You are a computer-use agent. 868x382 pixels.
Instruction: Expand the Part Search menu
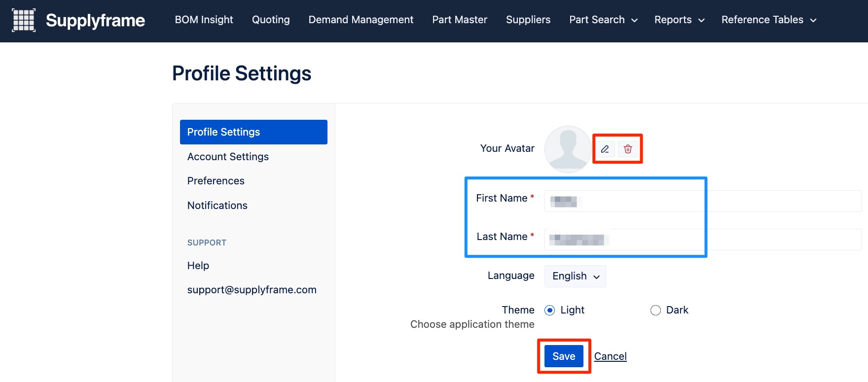603,20
